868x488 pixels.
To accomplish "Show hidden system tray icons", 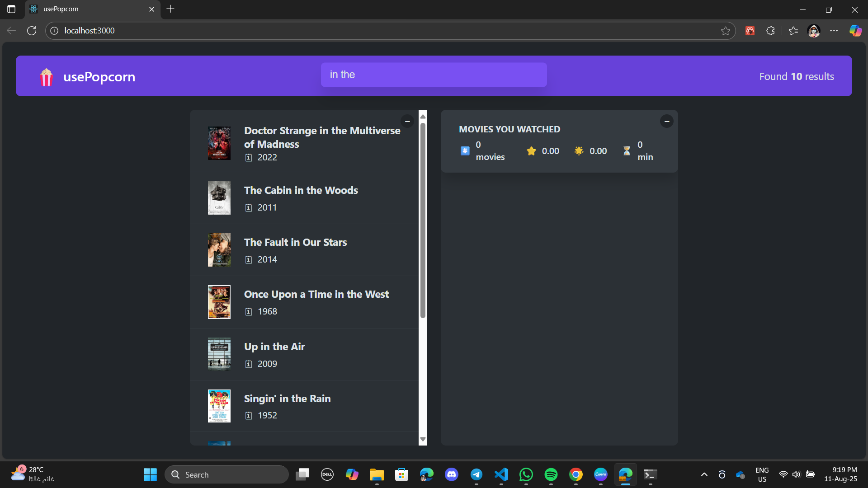I will 704,474.
